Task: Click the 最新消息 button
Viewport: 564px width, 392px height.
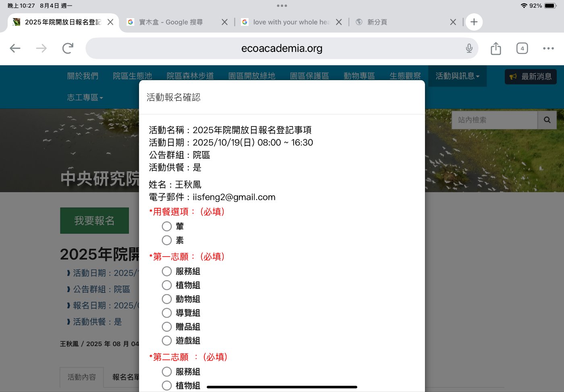Action: pyautogui.click(x=530, y=77)
